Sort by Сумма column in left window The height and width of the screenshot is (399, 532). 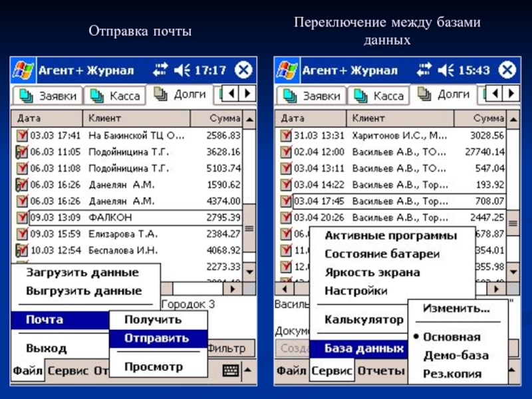point(217,118)
